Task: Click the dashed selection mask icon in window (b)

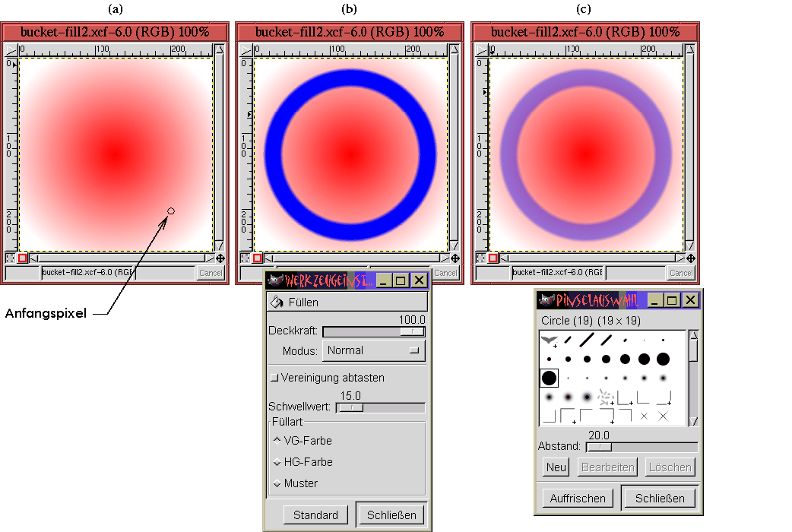Action: pyautogui.click(x=246, y=258)
